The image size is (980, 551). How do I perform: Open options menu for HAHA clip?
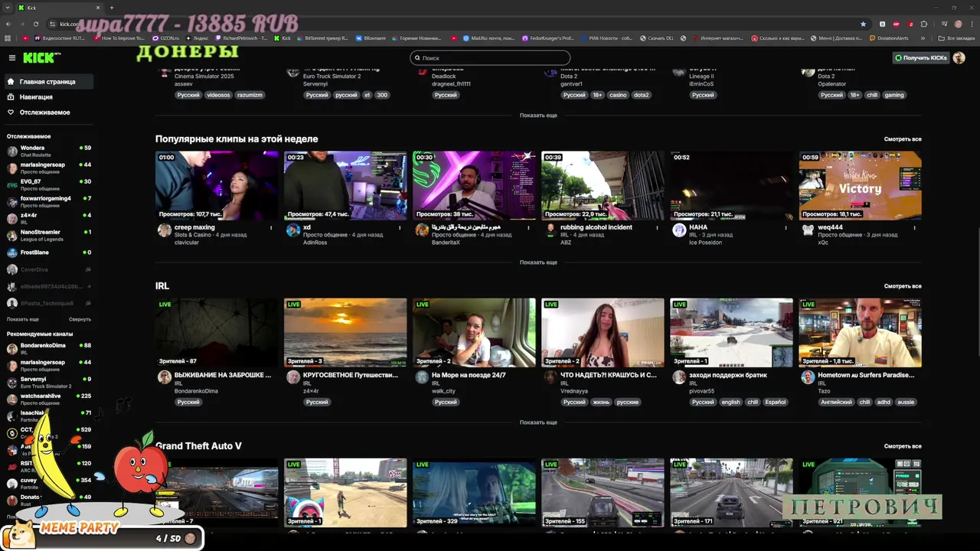click(x=786, y=227)
